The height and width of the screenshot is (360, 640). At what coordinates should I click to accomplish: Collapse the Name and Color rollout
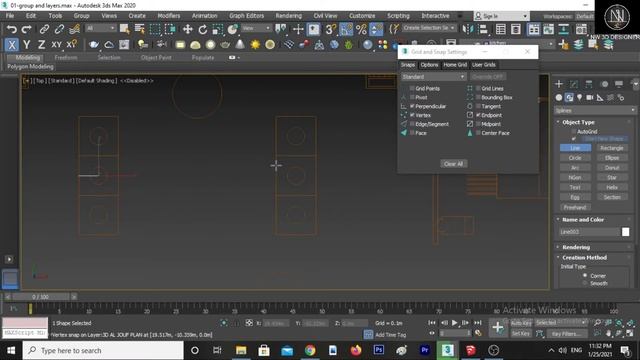[x=583, y=220]
